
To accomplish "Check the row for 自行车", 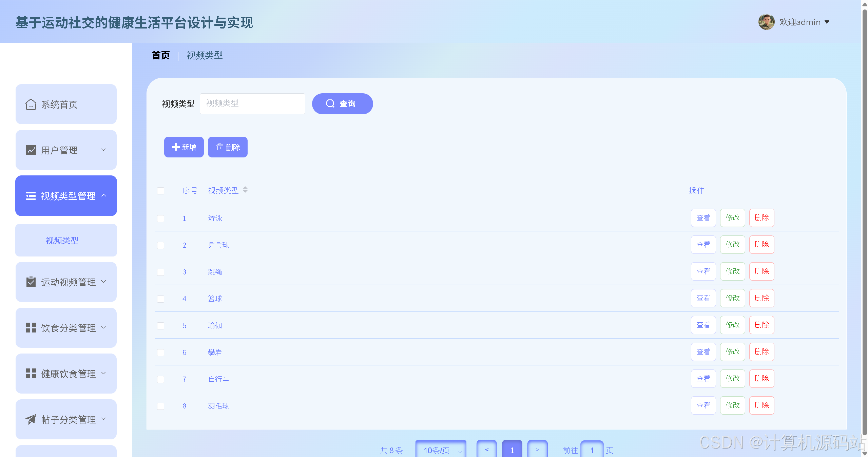I will click(161, 379).
